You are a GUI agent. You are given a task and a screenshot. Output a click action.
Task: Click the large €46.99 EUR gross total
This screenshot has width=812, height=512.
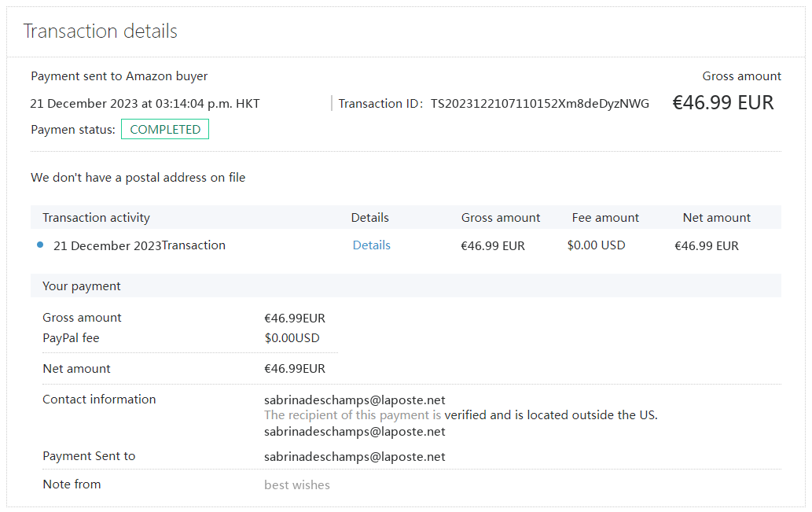(722, 103)
